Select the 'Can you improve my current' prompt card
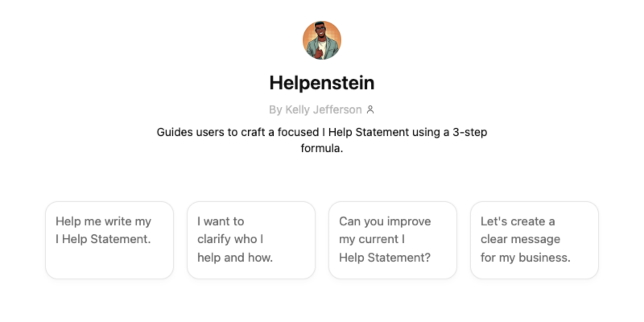This screenshot has width=644, height=322. pos(393,240)
